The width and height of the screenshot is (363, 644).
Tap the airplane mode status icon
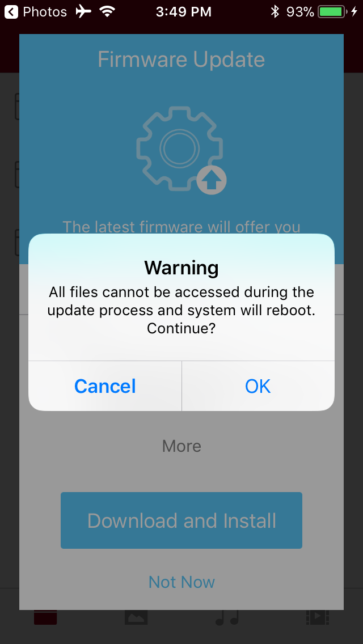(x=83, y=11)
